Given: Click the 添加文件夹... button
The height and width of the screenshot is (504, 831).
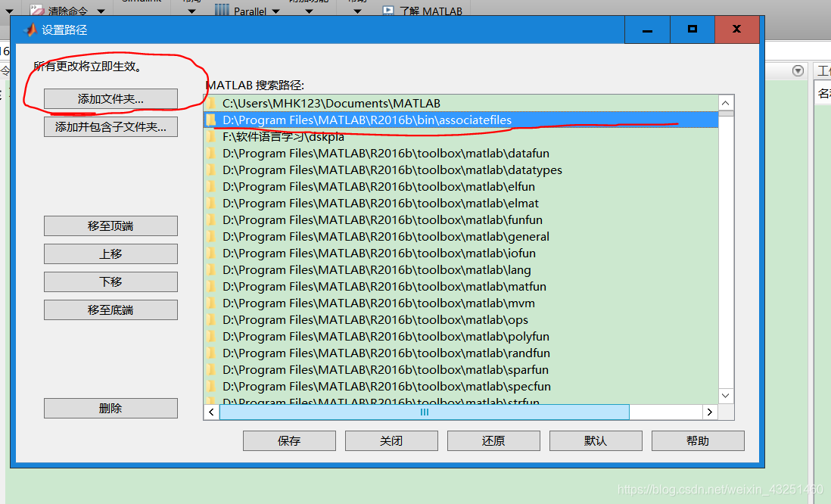Looking at the screenshot, I should [110, 98].
